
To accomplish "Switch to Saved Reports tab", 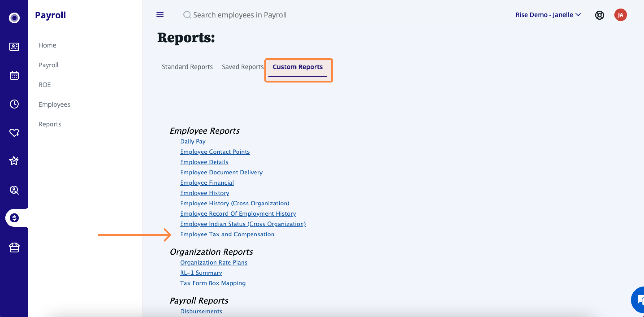I will tap(243, 67).
